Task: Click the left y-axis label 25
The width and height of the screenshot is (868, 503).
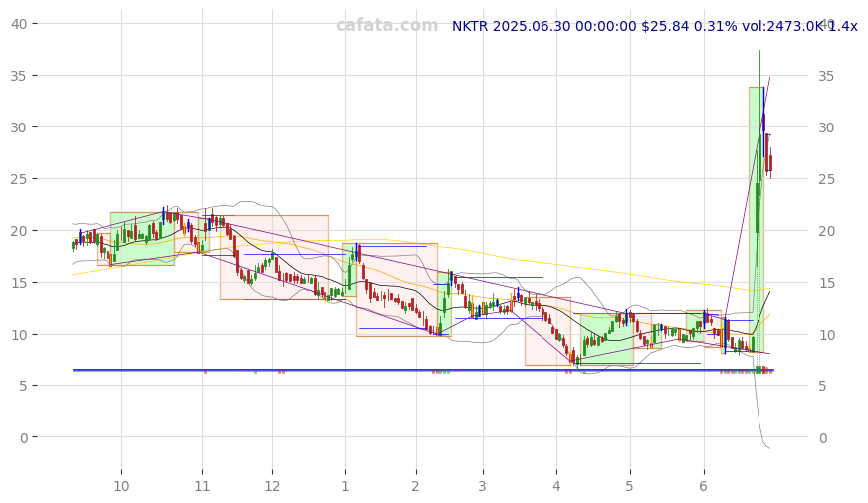Action: point(18,179)
